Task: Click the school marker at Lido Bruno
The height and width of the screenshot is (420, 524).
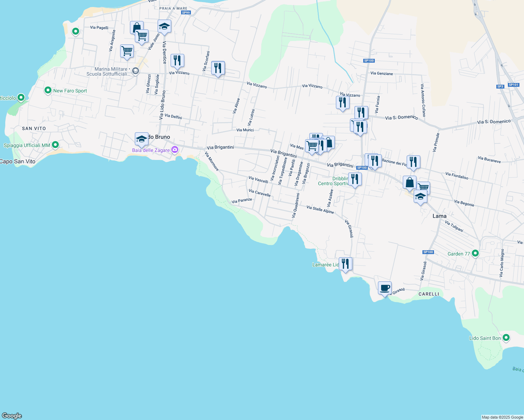Action: [x=142, y=139]
